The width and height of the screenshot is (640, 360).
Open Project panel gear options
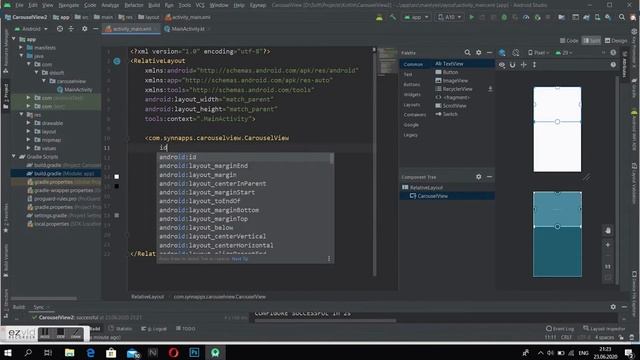coord(84,29)
